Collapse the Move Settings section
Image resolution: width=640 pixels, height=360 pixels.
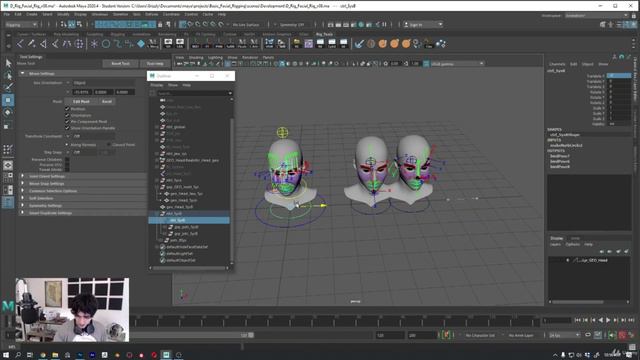pyautogui.click(x=23, y=73)
